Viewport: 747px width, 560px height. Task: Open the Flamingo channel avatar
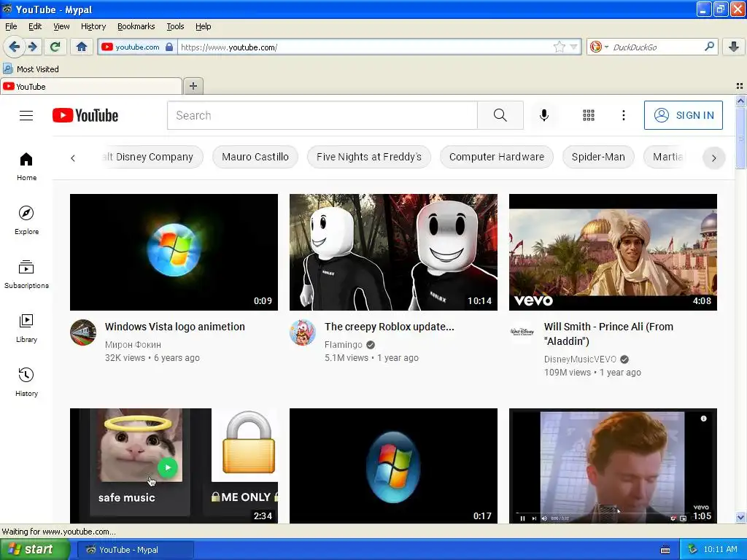pos(303,332)
